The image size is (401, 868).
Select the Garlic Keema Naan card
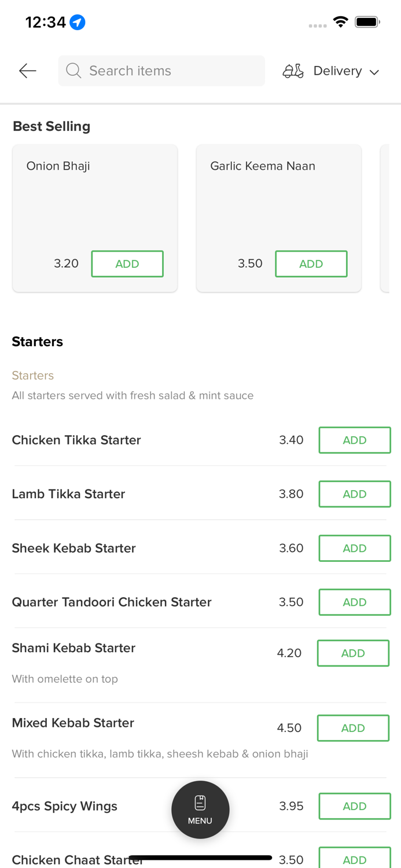(278, 203)
